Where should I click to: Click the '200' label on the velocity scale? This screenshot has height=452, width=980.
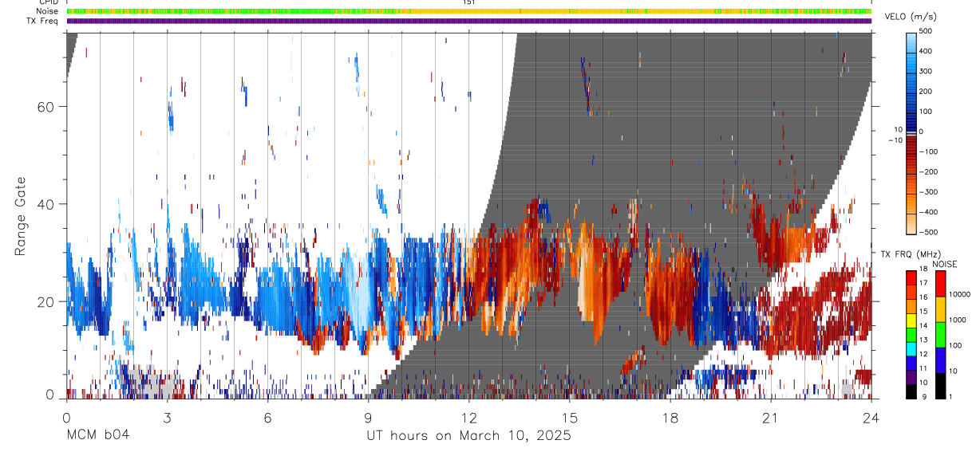coord(926,92)
